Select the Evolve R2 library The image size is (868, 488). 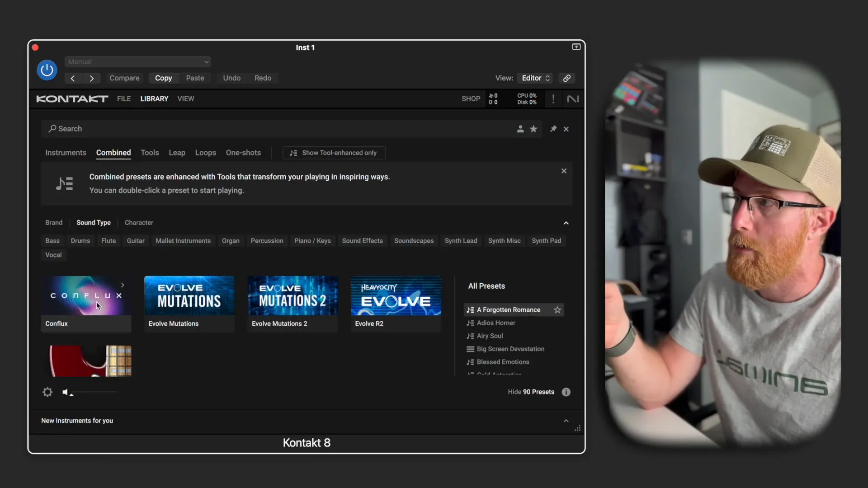(396, 304)
